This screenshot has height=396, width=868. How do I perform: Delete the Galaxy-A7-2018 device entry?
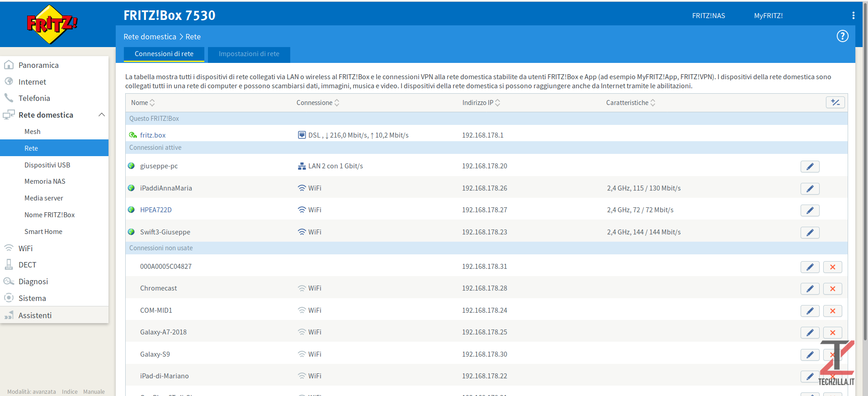[832, 333]
